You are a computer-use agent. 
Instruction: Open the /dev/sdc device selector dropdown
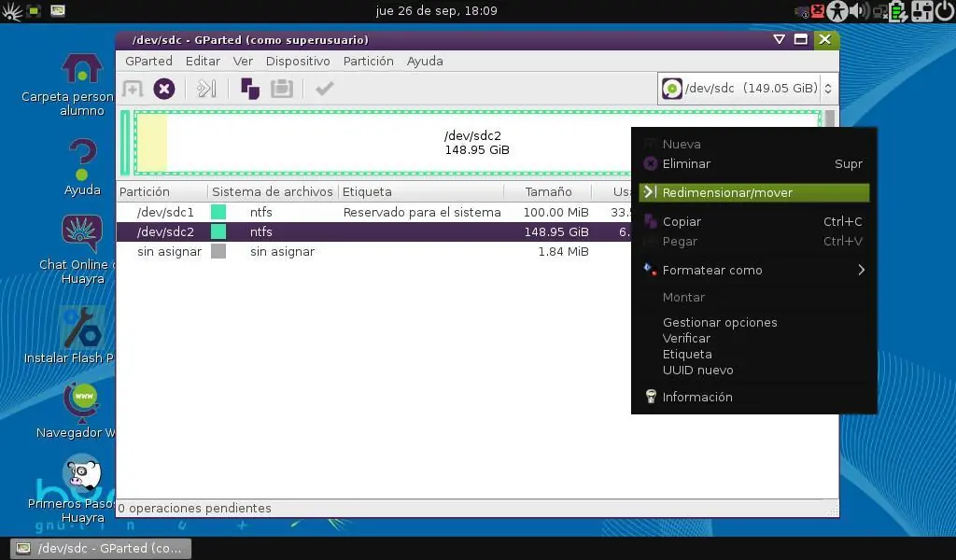pyautogui.click(x=747, y=89)
